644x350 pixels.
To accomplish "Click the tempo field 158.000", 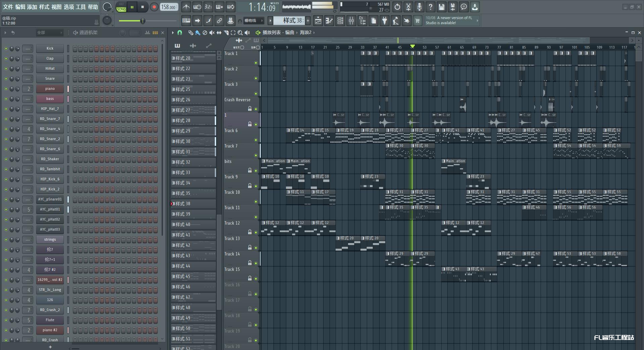I will (169, 7).
